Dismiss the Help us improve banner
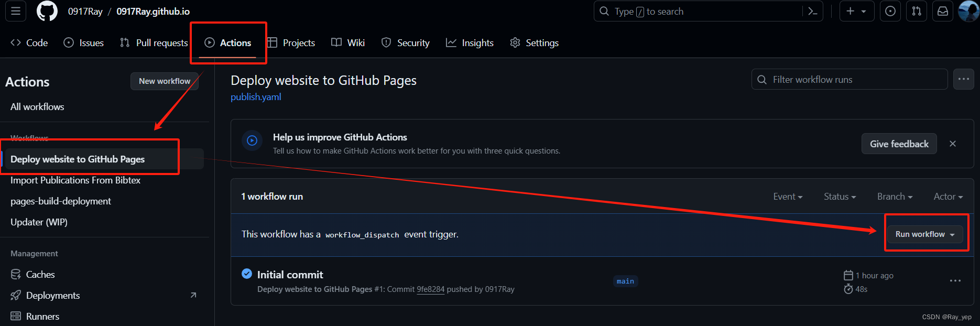The width and height of the screenshot is (980, 326). 953,144
